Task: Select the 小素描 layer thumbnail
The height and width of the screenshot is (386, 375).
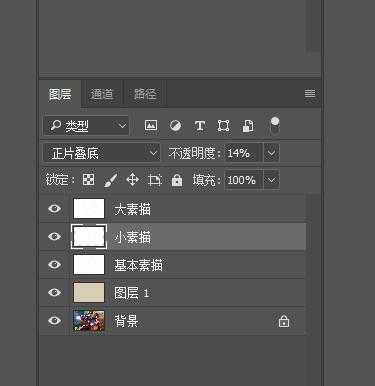Action: coord(89,237)
